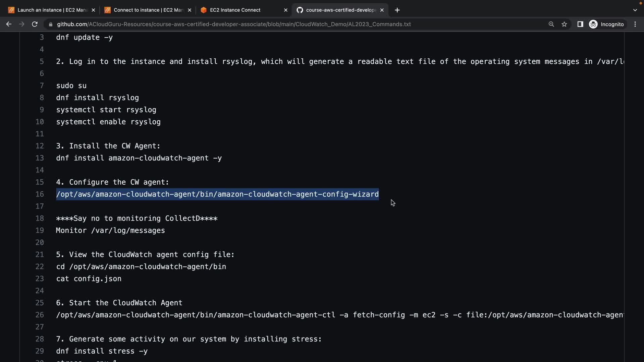This screenshot has width=644, height=362.
Task: Open the zoom magnifier icon in address bar
Action: point(551,24)
